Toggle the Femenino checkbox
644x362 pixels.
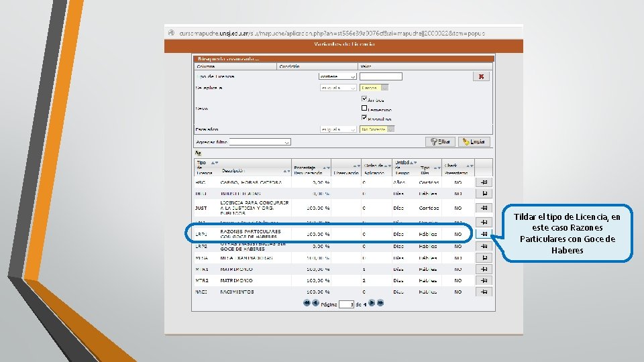(x=364, y=109)
